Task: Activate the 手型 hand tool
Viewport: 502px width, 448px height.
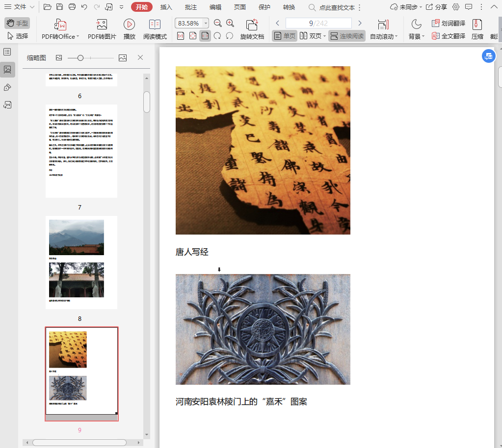Action: click(17, 23)
